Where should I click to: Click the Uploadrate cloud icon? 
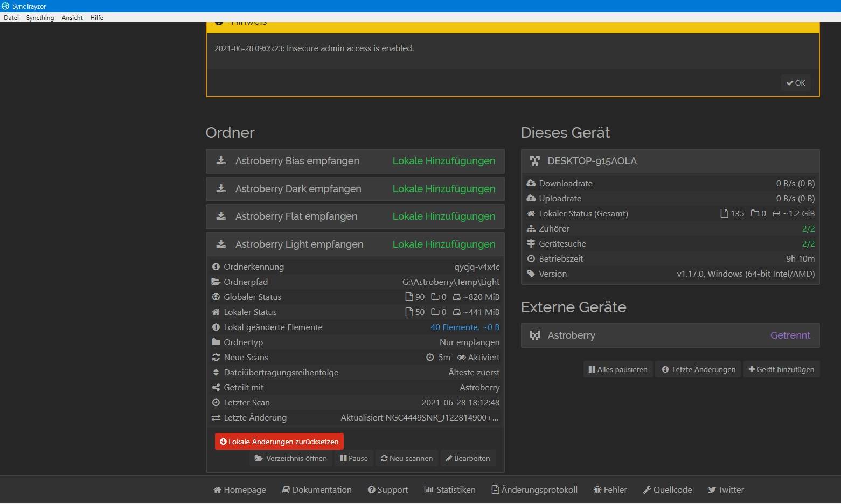[531, 198]
